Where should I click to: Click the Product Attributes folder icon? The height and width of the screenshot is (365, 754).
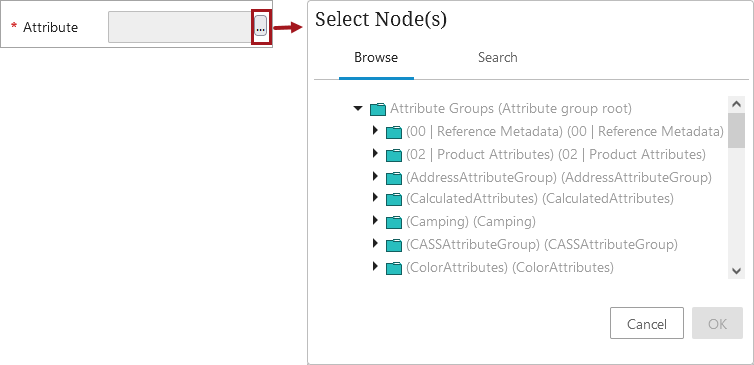394,155
